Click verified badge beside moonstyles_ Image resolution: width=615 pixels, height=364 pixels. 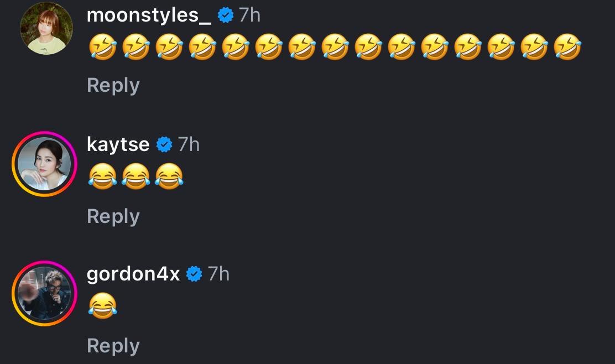pos(226,15)
